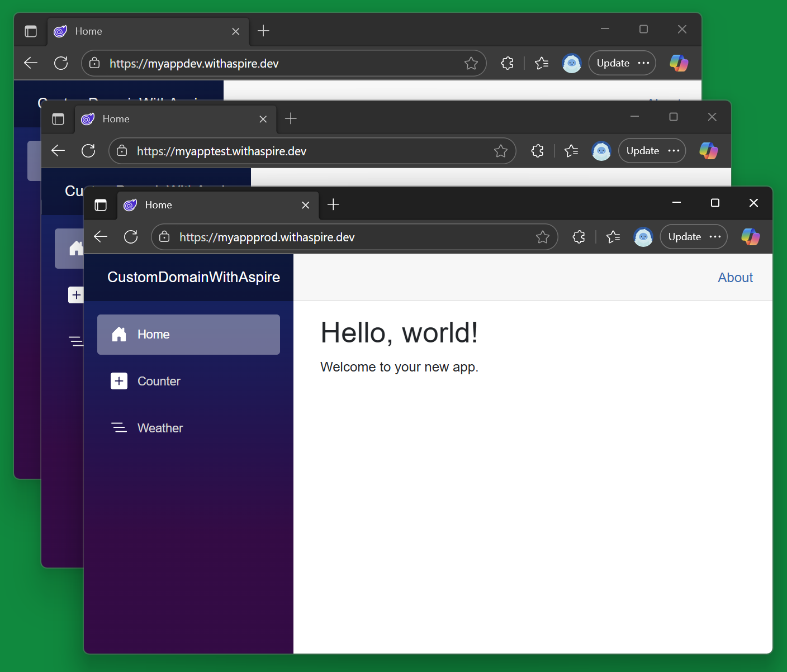Image resolution: width=787 pixels, height=672 pixels.
Task: Open tab actions menu in the myappprod window
Action: [101, 205]
